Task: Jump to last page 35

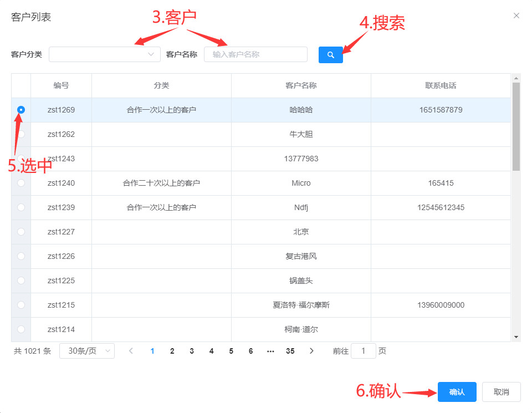Action: click(x=290, y=351)
